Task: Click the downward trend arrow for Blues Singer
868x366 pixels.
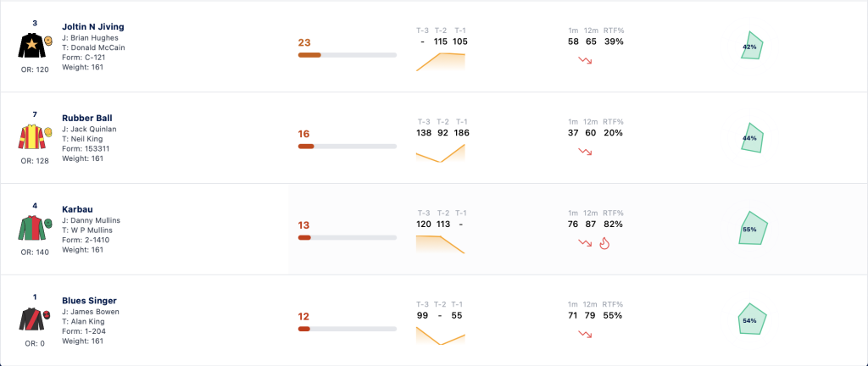Action: (x=585, y=334)
